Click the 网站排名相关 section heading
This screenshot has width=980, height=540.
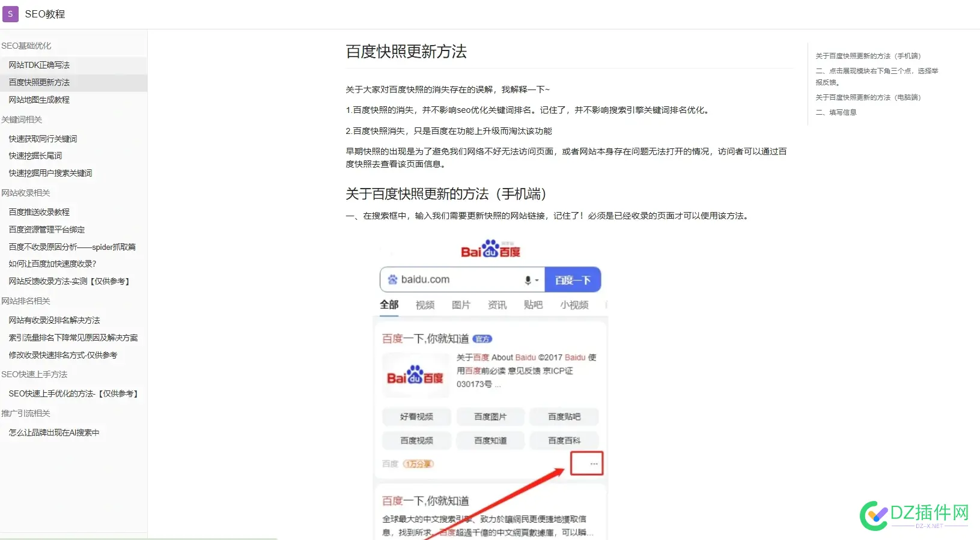26,301
